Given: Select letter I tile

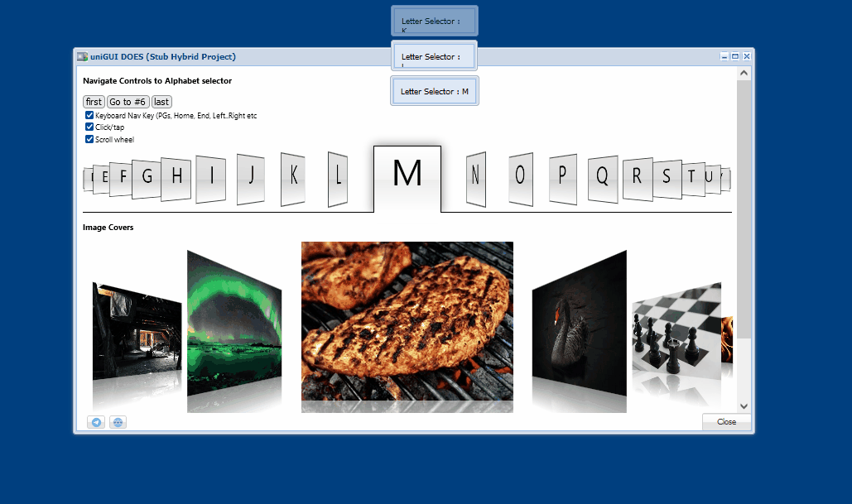Looking at the screenshot, I should [x=211, y=178].
